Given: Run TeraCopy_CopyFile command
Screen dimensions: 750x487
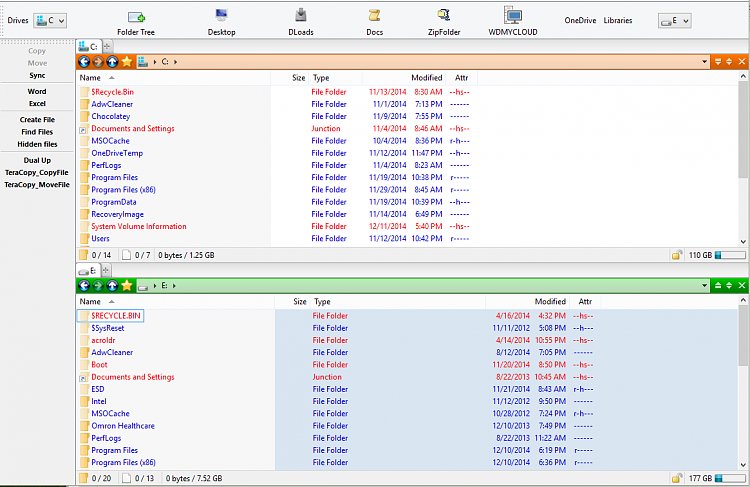Looking at the screenshot, I should coord(37,173).
